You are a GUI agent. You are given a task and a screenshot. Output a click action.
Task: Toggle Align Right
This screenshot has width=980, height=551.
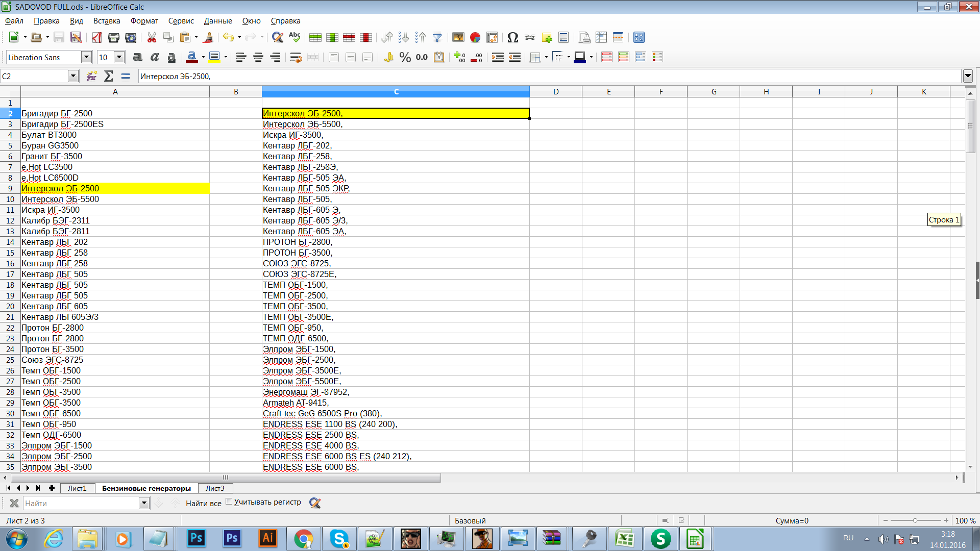coord(275,57)
